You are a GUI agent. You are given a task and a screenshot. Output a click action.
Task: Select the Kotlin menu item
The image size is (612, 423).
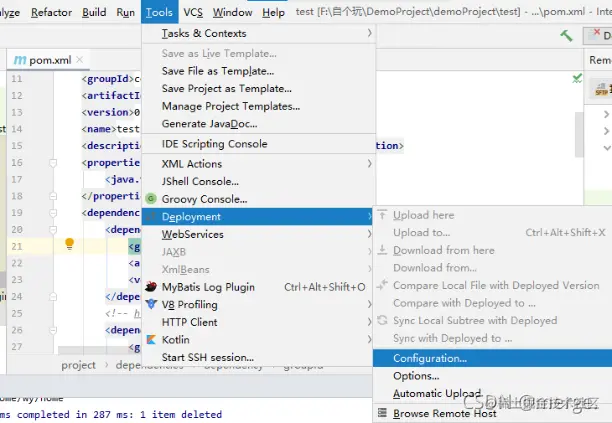coord(258,339)
